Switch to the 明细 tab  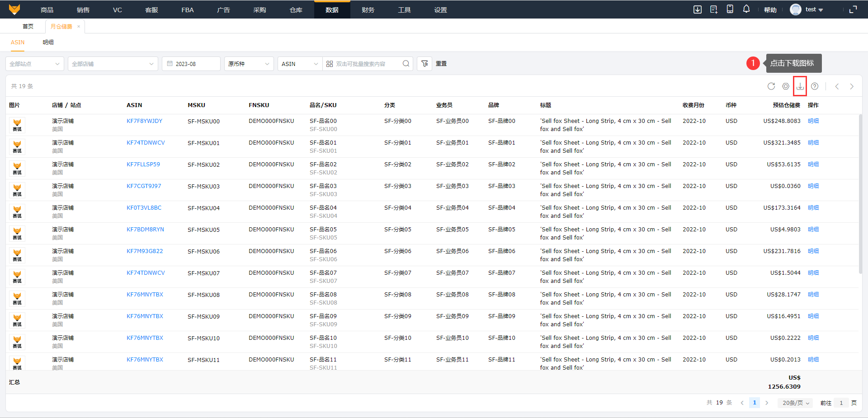click(x=48, y=42)
